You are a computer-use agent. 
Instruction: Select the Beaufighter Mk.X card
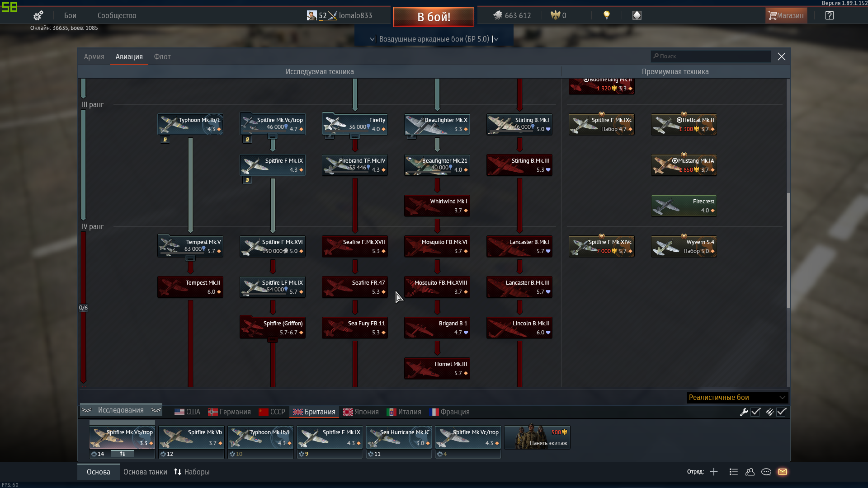click(x=437, y=124)
